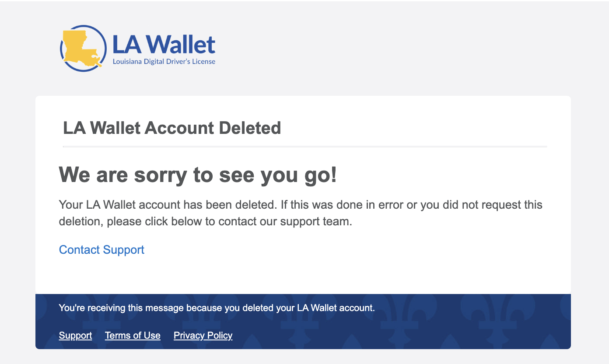Click the yellow Louisiana state shape icon

pyautogui.click(x=81, y=48)
